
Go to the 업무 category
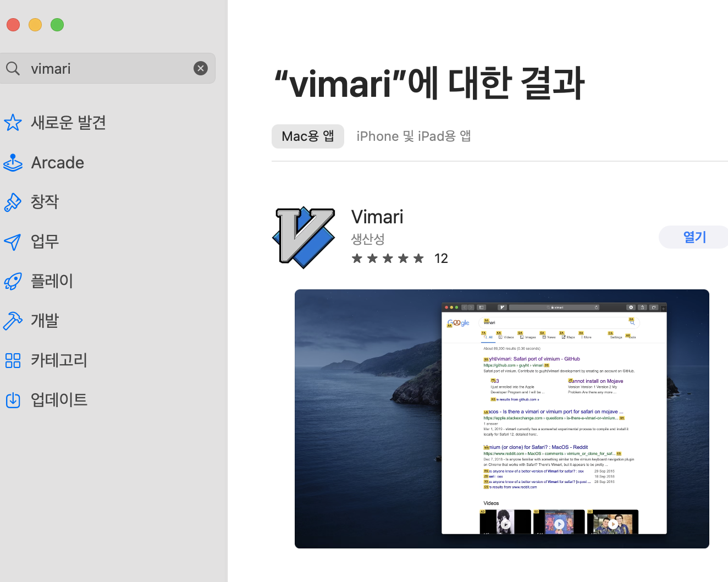pos(45,241)
